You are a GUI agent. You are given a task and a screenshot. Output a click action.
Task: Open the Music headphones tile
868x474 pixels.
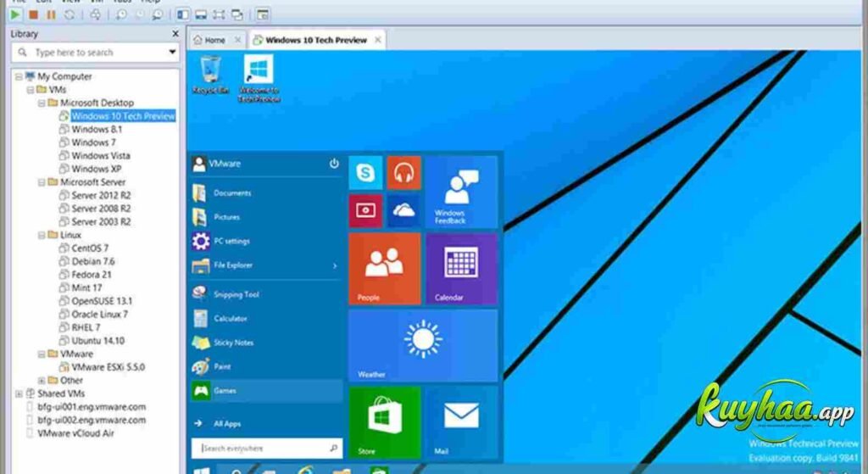click(403, 173)
